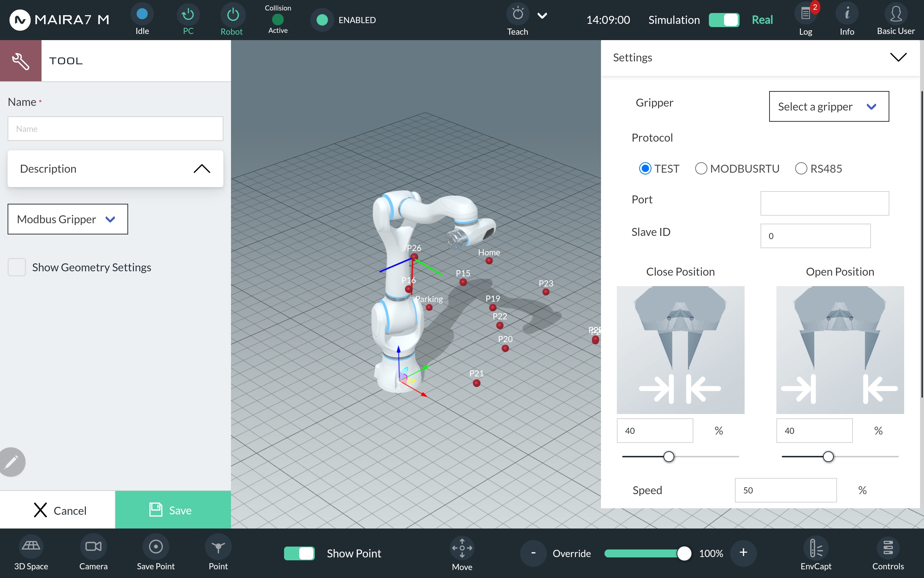
Task: Select the P21 point marker
Action: pos(476,383)
